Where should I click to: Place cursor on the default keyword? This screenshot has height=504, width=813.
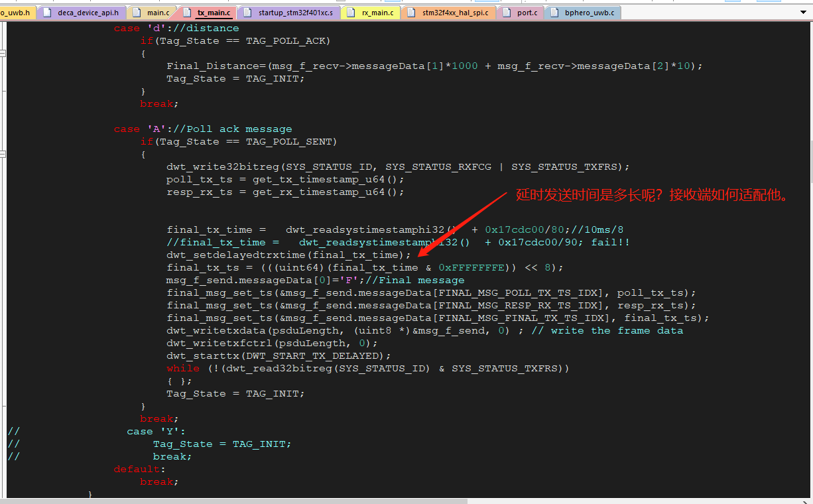pos(137,470)
